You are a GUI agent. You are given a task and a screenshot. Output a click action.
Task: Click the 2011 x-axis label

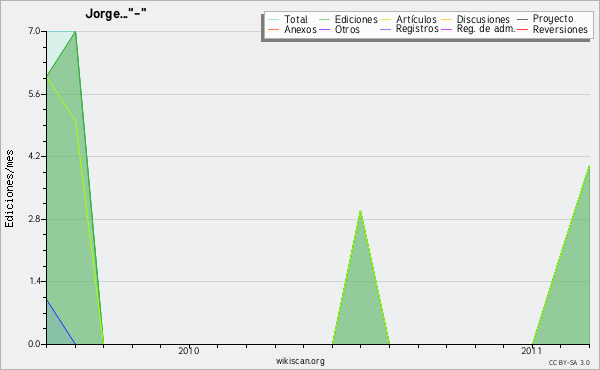tap(531, 350)
